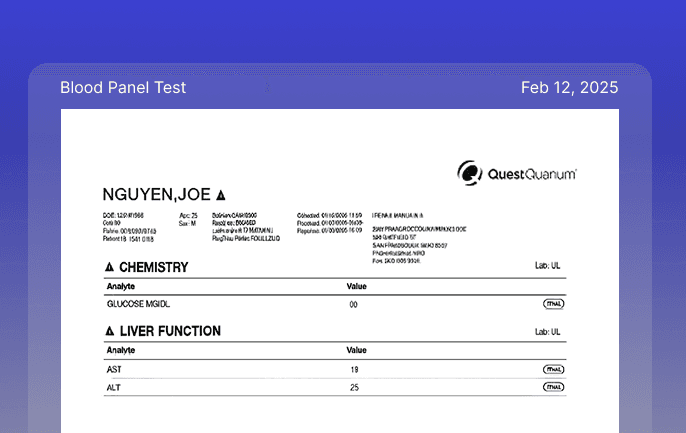Click the Feb 12, 2025 date

coord(569,88)
